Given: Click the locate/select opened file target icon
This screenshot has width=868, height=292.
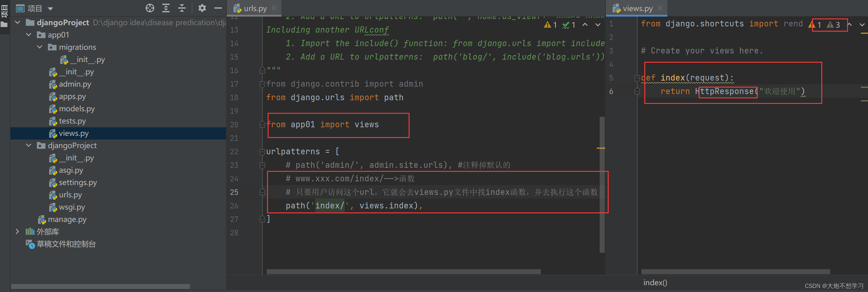Looking at the screenshot, I should (x=150, y=8).
